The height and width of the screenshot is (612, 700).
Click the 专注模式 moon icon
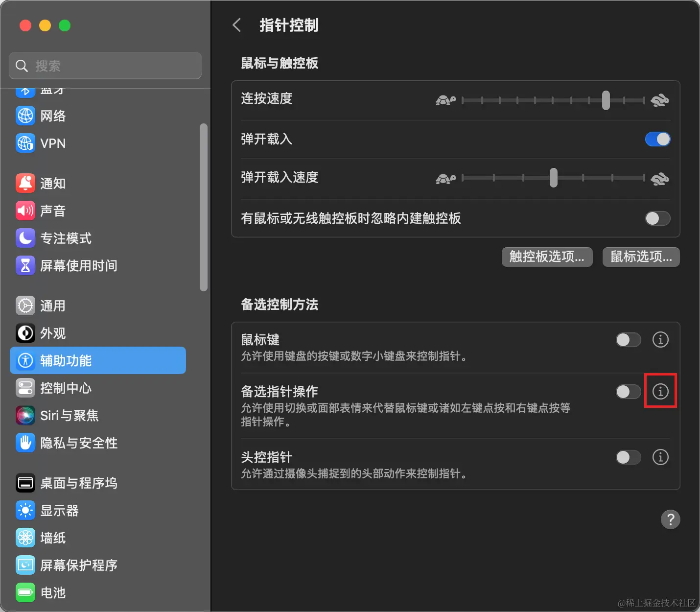[x=25, y=238]
